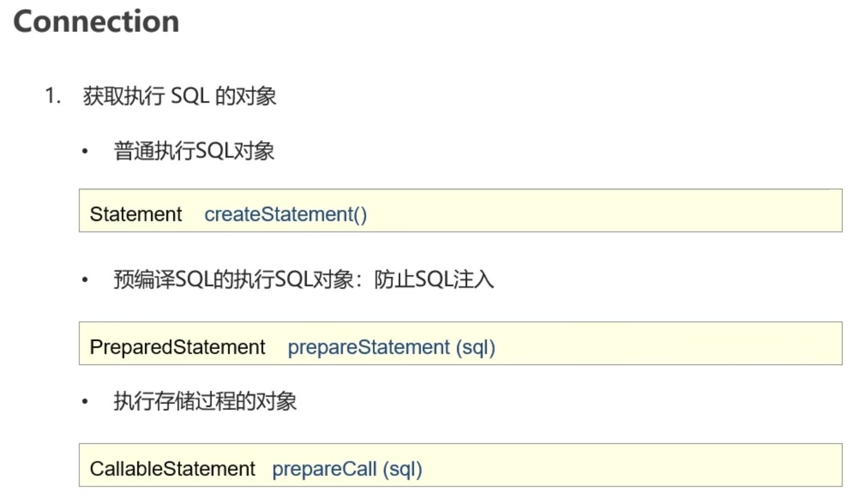Click the number 1. list marker

tap(53, 95)
